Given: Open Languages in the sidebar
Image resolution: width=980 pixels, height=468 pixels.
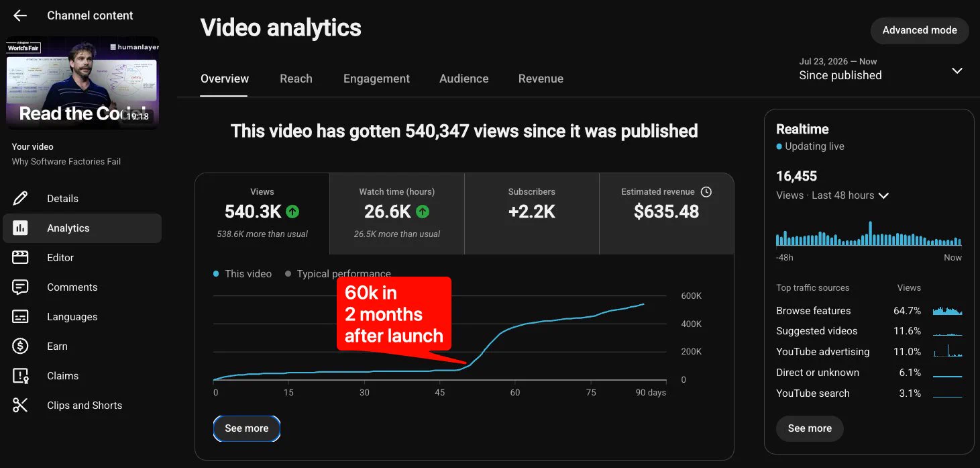Looking at the screenshot, I should click(x=82, y=316).
